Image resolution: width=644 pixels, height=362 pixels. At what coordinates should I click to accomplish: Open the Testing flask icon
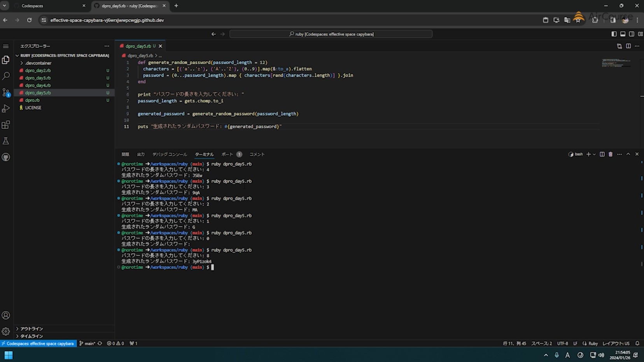(6, 141)
